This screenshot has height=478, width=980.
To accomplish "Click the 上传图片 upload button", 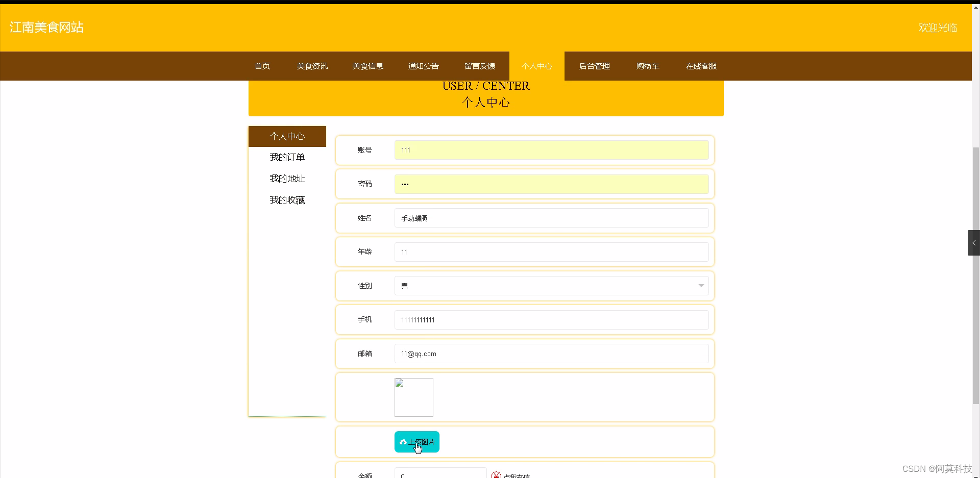I will pyautogui.click(x=416, y=442).
